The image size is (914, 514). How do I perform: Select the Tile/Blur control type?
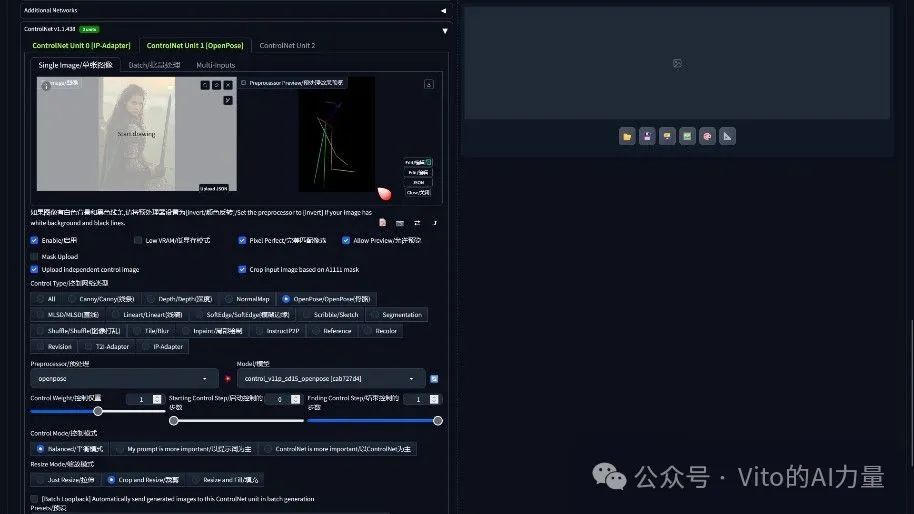click(152, 331)
